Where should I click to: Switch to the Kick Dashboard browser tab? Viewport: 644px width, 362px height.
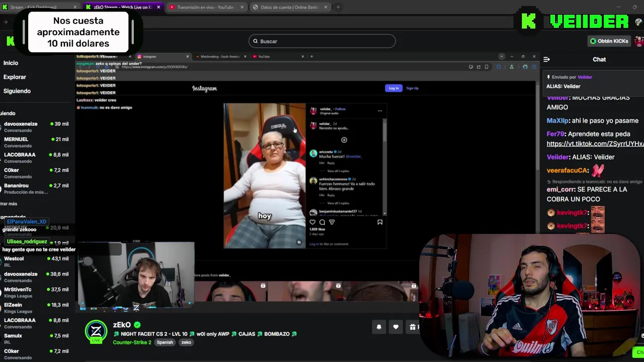click(x=39, y=7)
